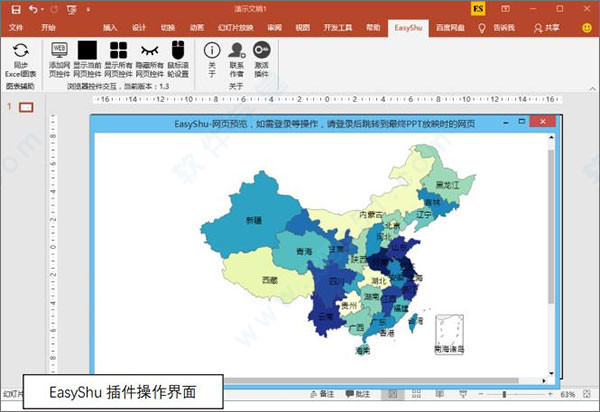
Task: Open 鼠标滚轮设置 mouse icon
Action: pos(177,50)
